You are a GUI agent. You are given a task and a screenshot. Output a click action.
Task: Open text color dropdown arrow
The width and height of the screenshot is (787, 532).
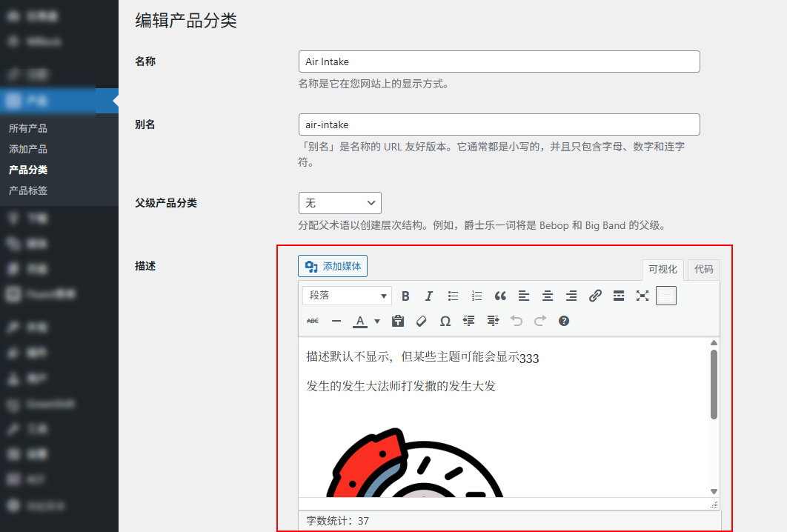(377, 322)
